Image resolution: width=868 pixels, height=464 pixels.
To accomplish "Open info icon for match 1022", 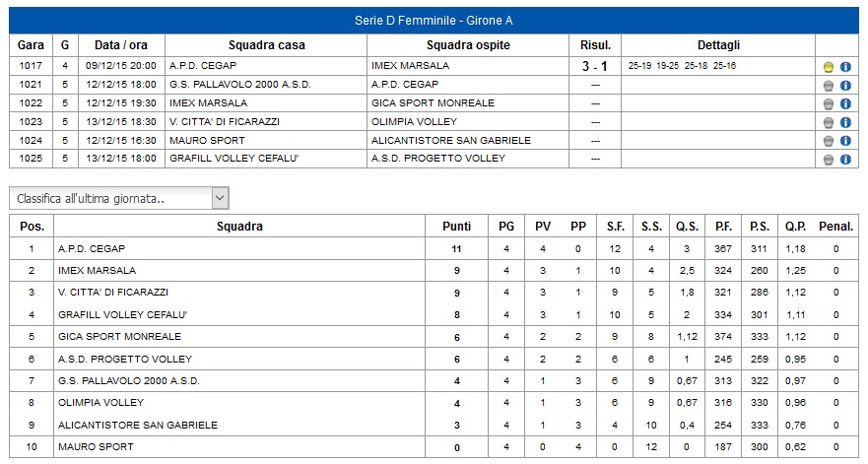I will 845,104.
